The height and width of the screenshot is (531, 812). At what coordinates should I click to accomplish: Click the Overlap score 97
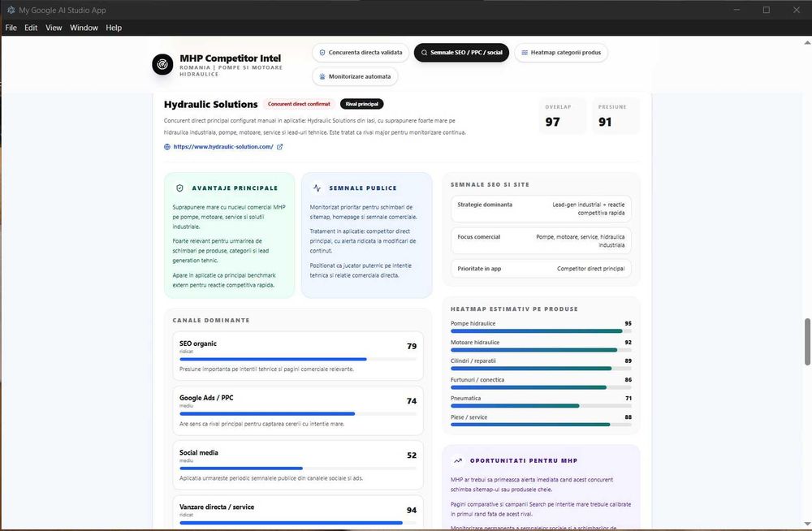(552, 122)
